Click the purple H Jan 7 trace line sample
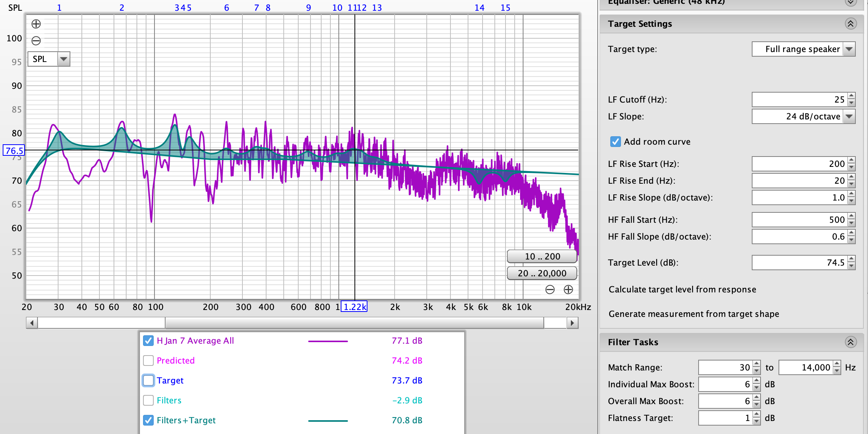 (328, 341)
